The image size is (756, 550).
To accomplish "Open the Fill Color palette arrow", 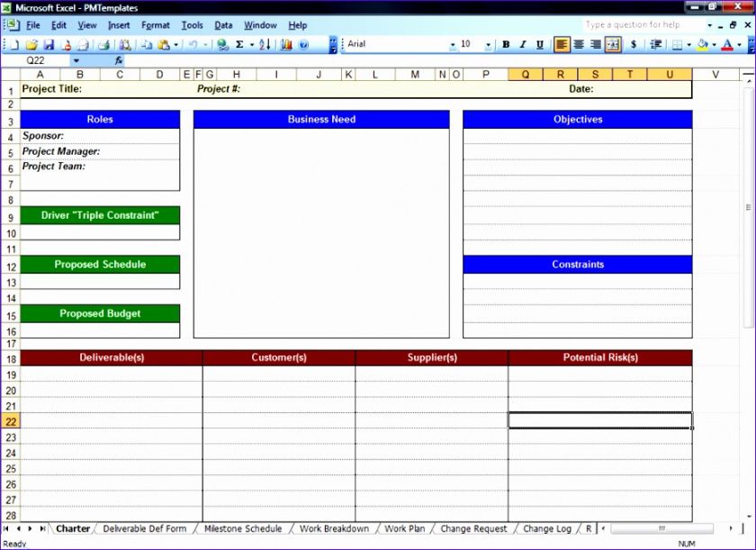I will click(x=714, y=45).
